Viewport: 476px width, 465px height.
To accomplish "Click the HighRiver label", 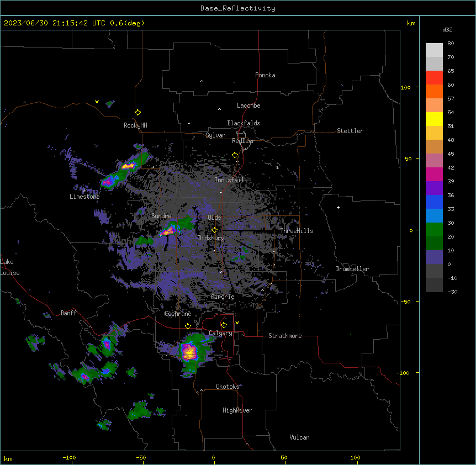I will (237, 410).
